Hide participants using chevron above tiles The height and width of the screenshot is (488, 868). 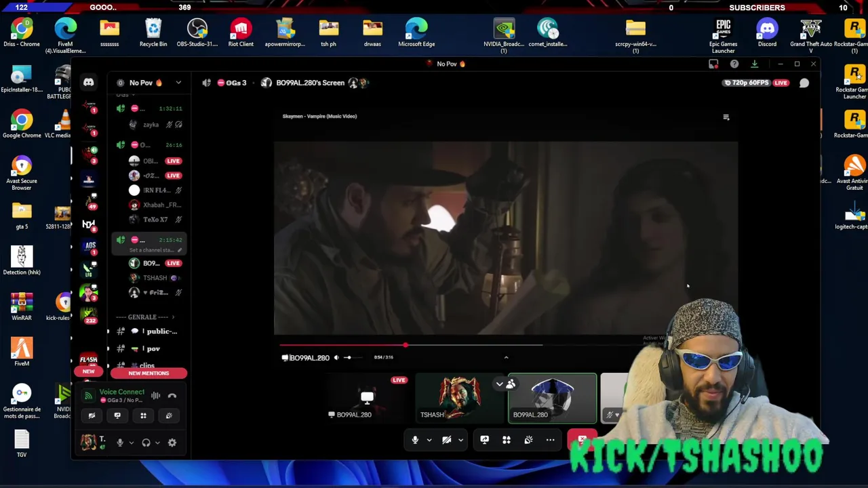pos(500,384)
